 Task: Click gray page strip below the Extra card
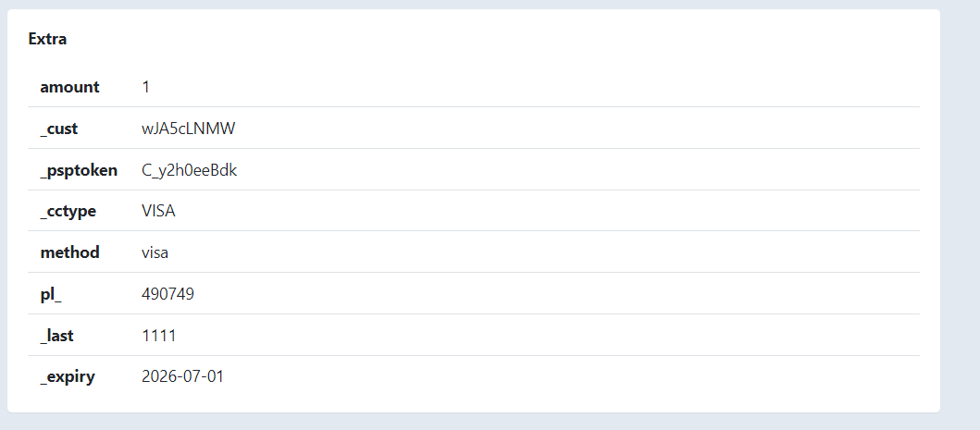[x=490, y=422]
